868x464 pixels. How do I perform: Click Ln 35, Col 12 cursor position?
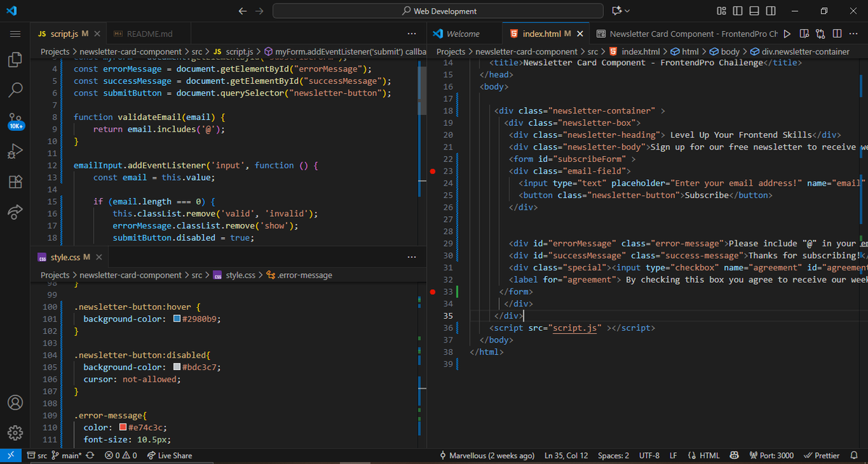tap(567, 455)
